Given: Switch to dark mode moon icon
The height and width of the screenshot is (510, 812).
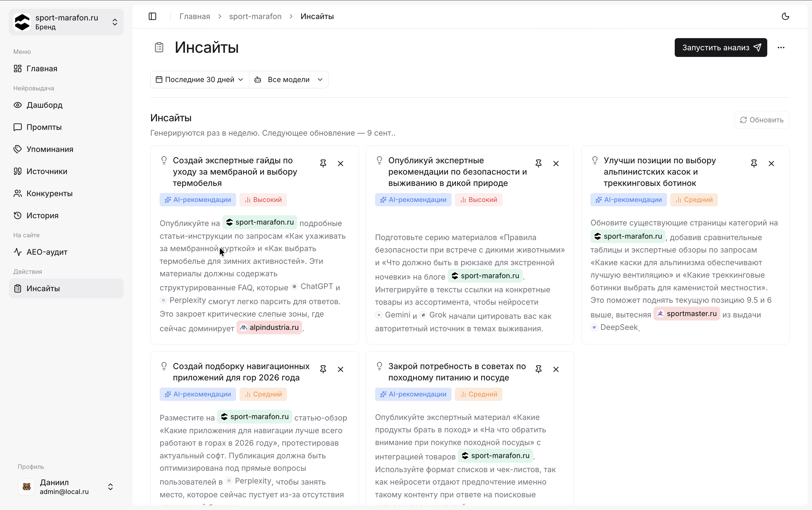Looking at the screenshot, I should 785,16.
